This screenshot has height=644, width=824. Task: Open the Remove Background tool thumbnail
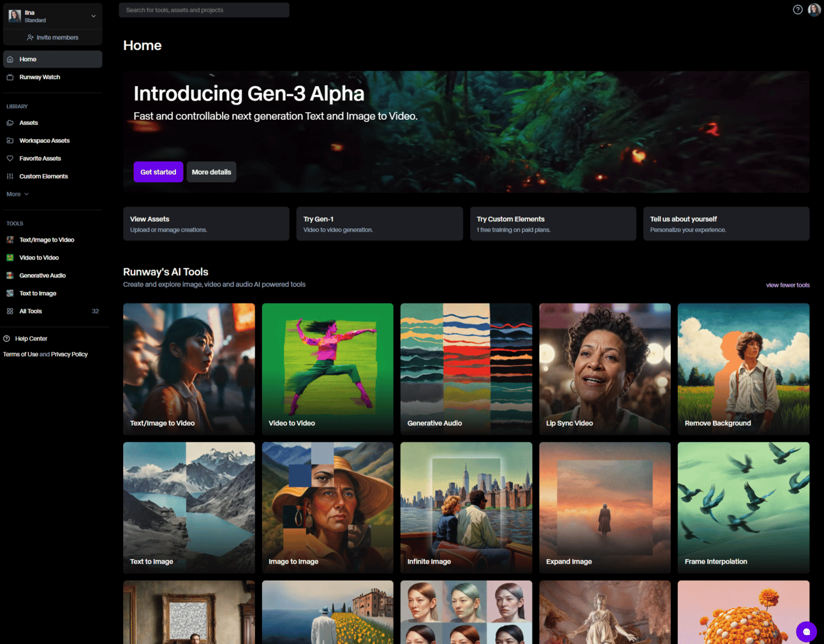pyautogui.click(x=744, y=369)
